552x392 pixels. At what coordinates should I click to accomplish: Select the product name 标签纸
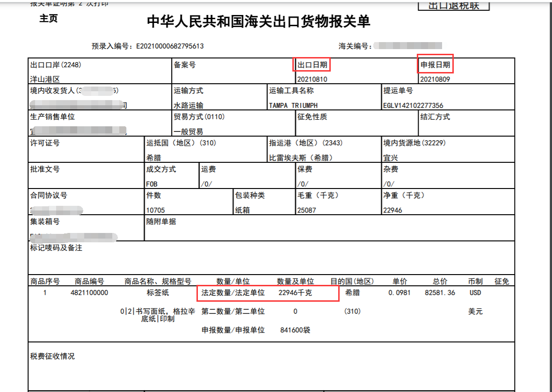pyautogui.click(x=158, y=292)
